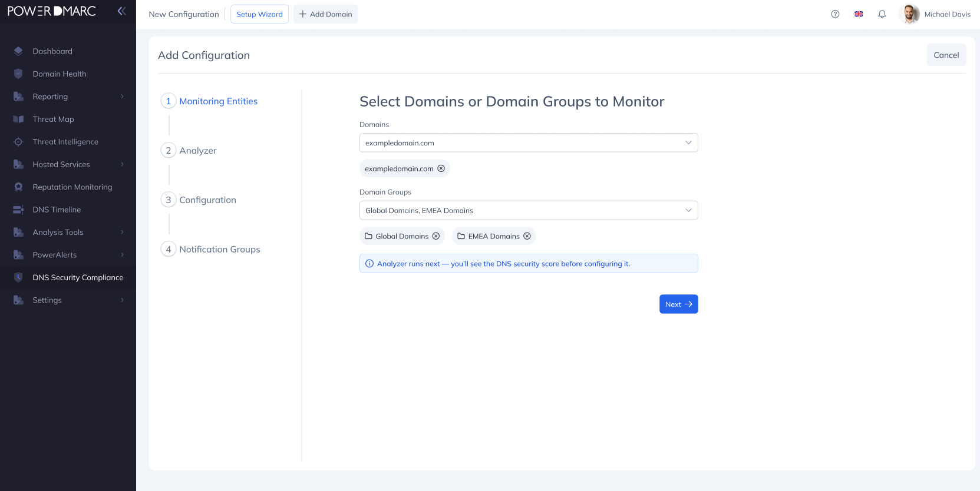The height and width of the screenshot is (491, 980).
Task: Open language selector flag icon
Action: pyautogui.click(x=859, y=14)
